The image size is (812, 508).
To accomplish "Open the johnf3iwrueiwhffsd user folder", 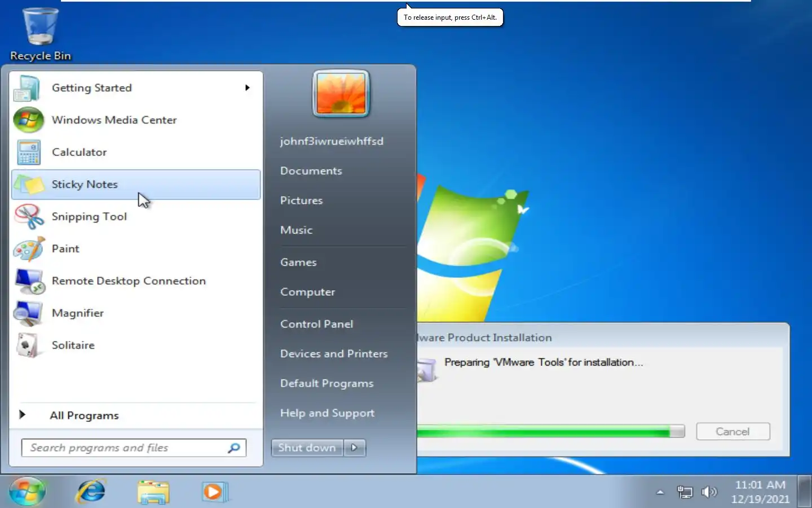I will (332, 141).
